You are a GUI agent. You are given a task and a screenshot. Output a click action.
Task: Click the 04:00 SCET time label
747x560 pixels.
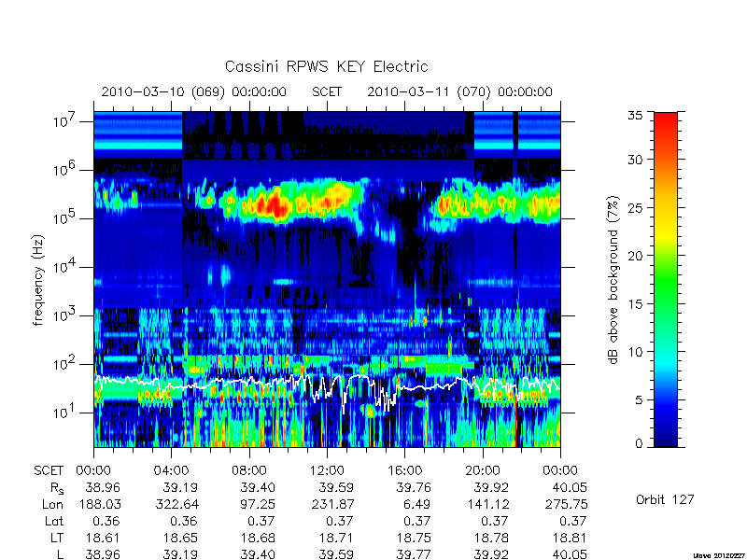(171, 471)
